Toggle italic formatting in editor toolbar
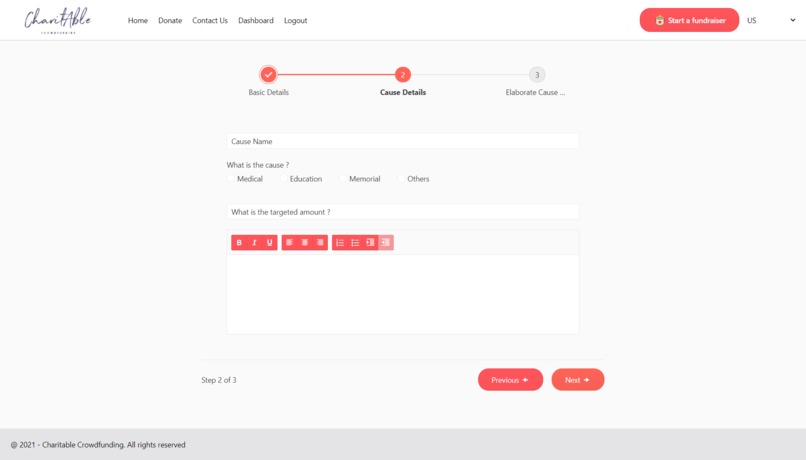This screenshot has width=806, height=460. tap(254, 243)
